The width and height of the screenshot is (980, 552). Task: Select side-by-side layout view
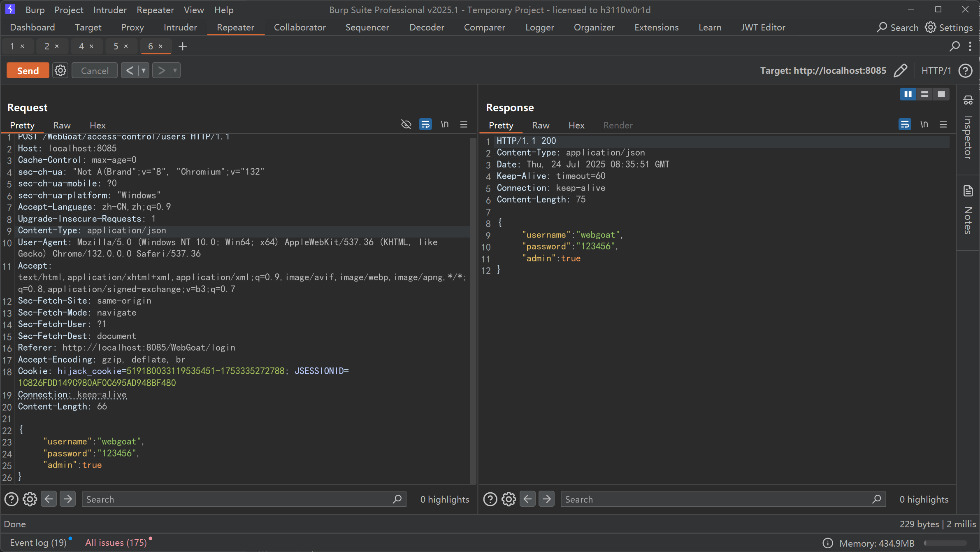click(x=908, y=94)
